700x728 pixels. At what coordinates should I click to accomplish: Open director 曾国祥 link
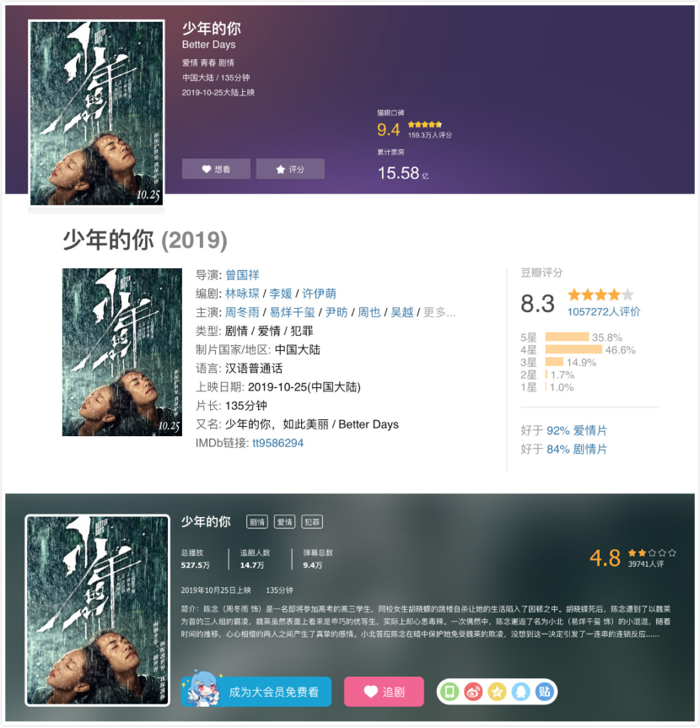[x=242, y=275]
